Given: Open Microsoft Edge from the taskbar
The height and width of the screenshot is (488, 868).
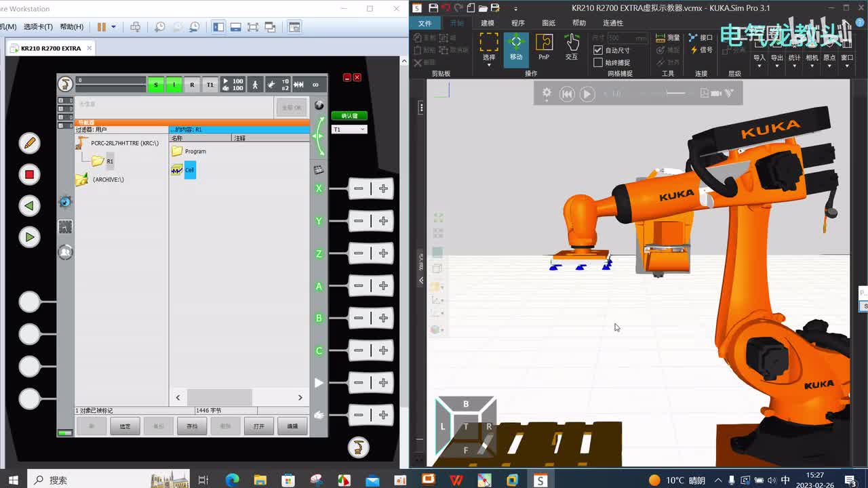Looking at the screenshot, I should point(232,480).
